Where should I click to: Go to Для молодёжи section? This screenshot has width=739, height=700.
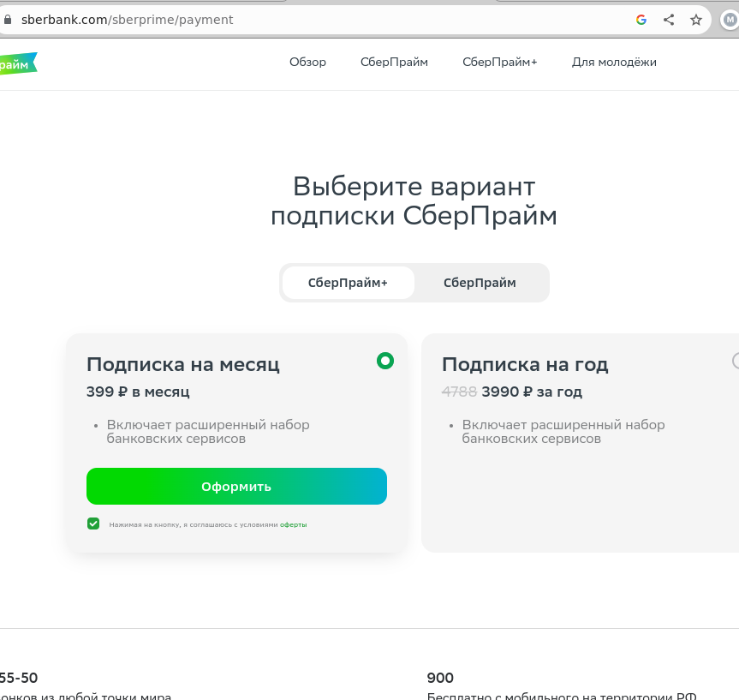tap(614, 63)
